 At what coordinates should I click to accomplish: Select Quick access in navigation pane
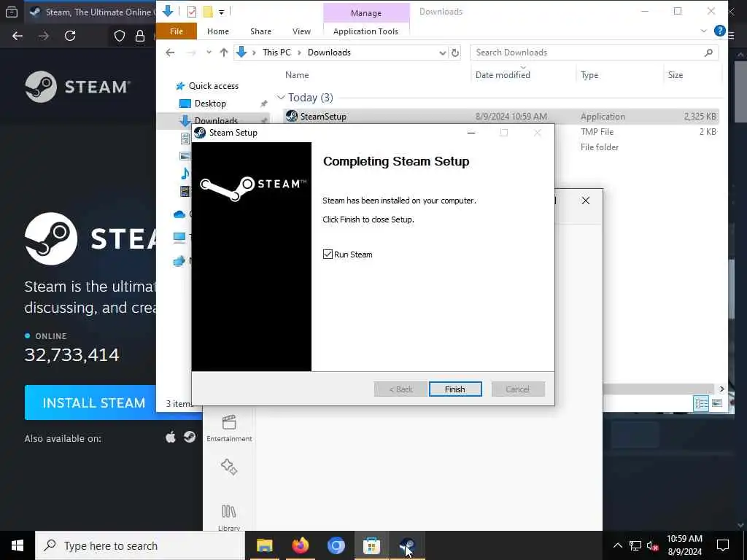click(214, 86)
